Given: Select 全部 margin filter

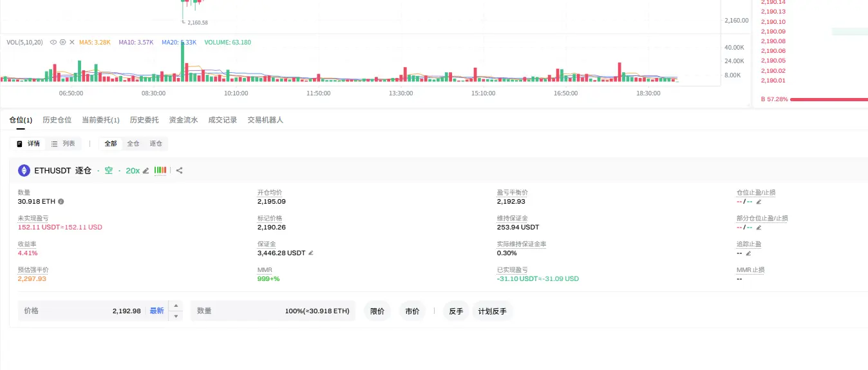Looking at the screenshot, I should tap(111, 144).
